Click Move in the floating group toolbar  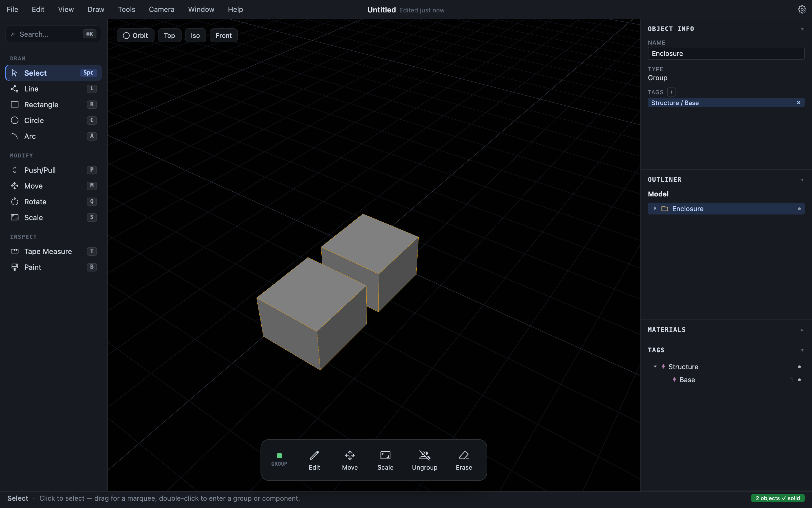(x=350, y=460)
